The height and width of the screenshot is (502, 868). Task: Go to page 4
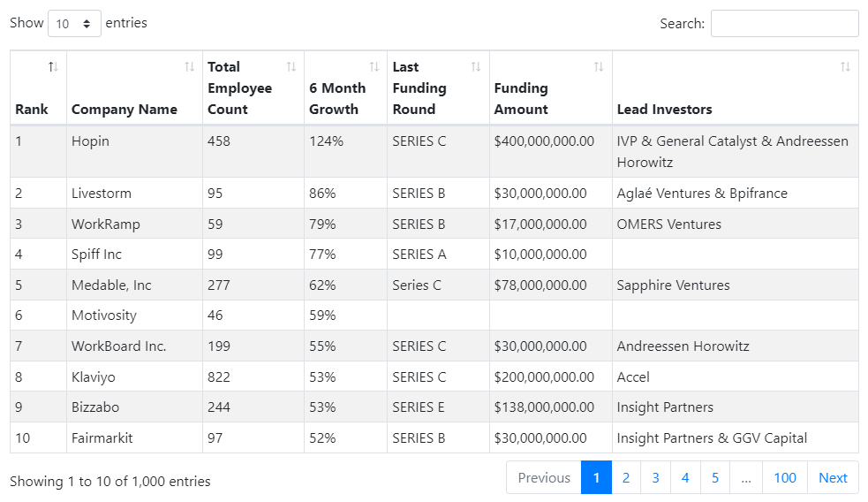tap(685, 477)
